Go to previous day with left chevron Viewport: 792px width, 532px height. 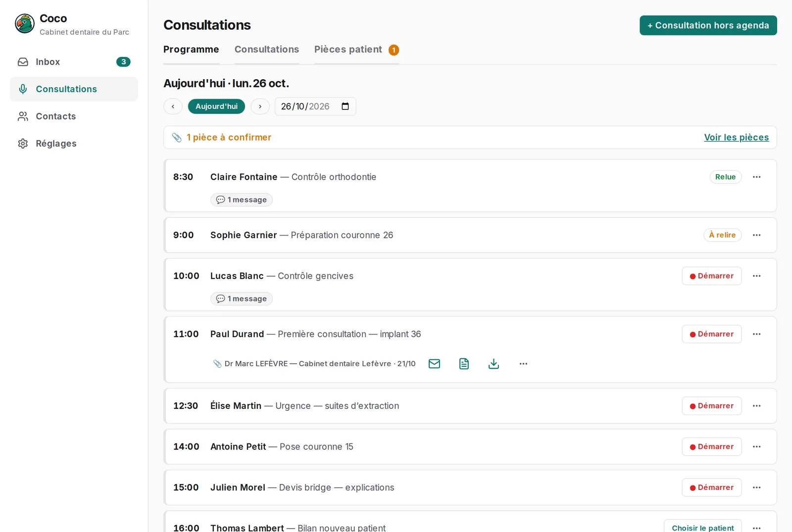[173, 106]
